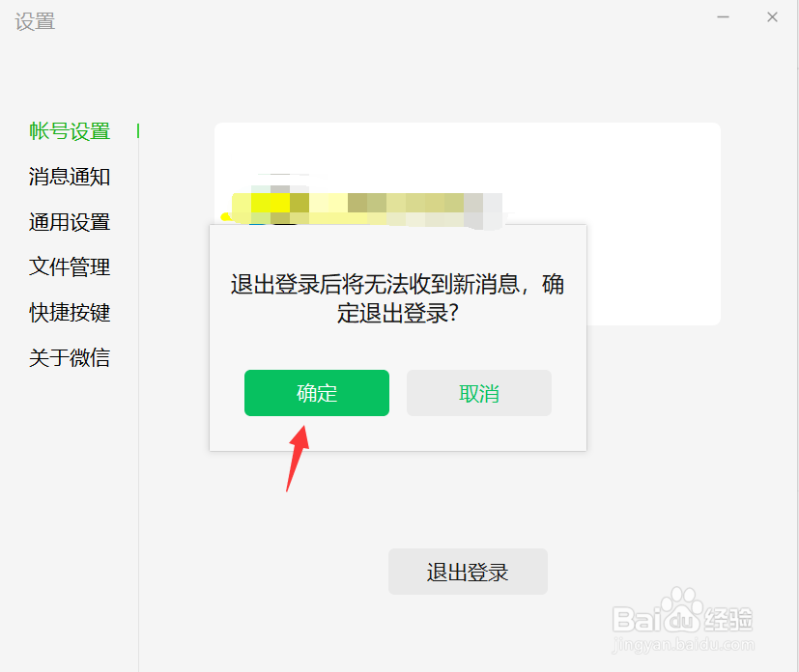Click the 退出登录 log out button
Screen dimensions: 799x672
pos(468,572)
